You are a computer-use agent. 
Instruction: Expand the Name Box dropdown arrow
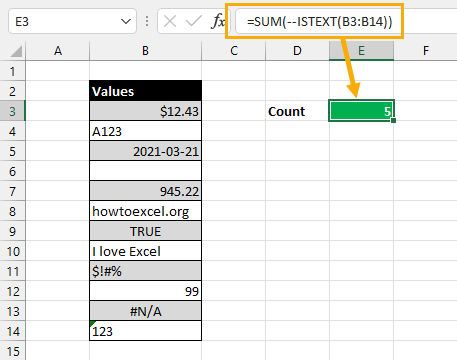click(x=126, y=22)
